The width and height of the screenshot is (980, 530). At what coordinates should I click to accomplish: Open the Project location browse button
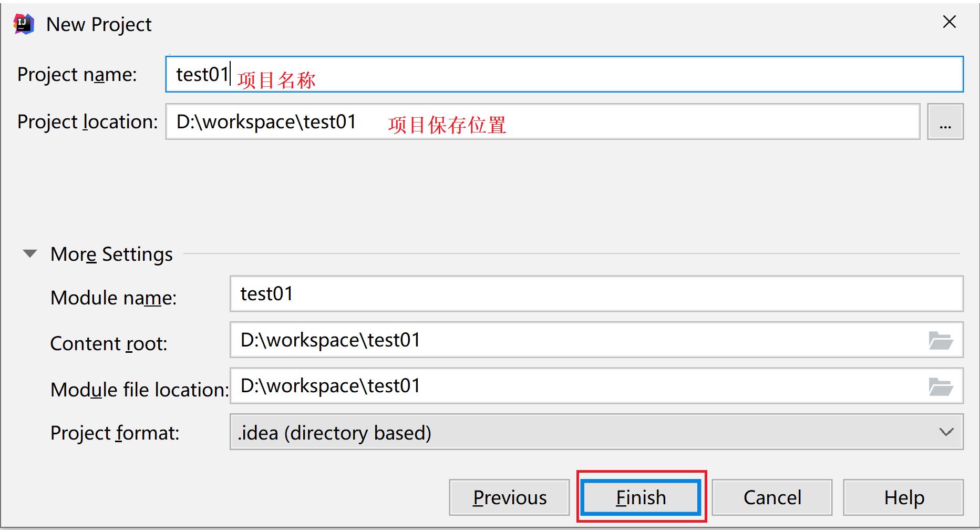coord(945,121)
